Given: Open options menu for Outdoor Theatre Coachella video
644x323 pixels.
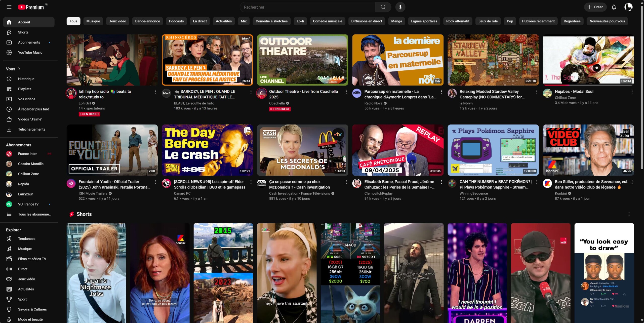Looking at the screenshot, I should click(x=346, y=92).
